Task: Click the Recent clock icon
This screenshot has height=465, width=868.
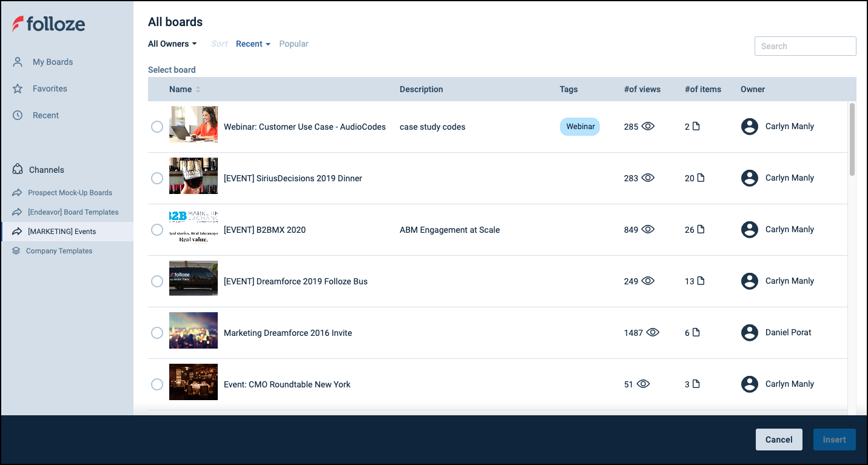Action: pos(18,115)
